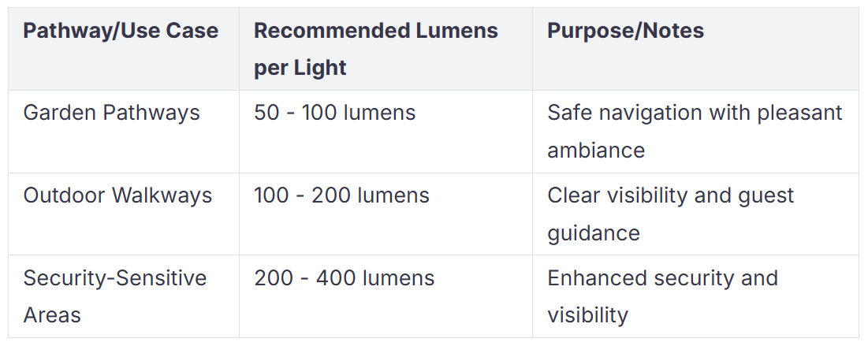
Task: Click the 'Security-Sensitive' text
Action: pyautogui.click(x=114, y=278)
